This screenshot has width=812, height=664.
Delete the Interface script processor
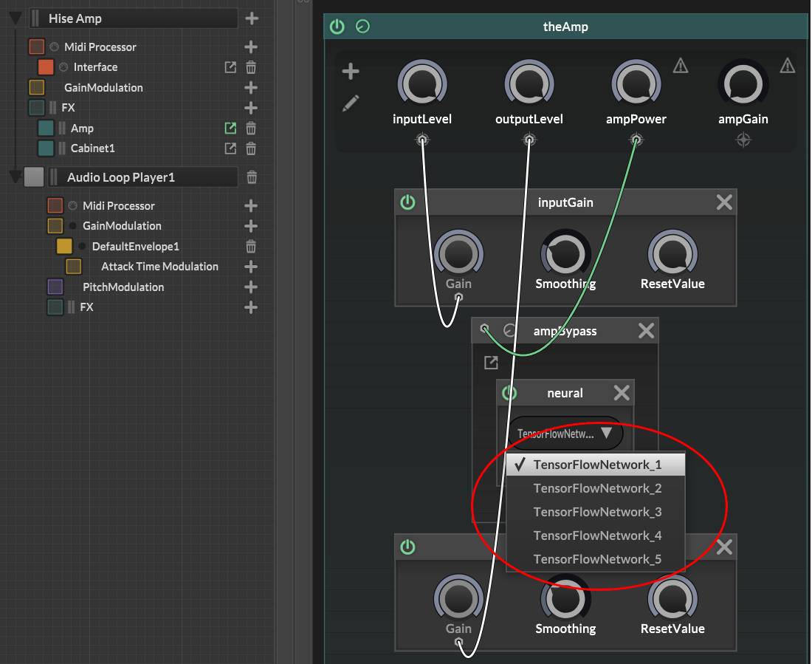coord(251,67)
